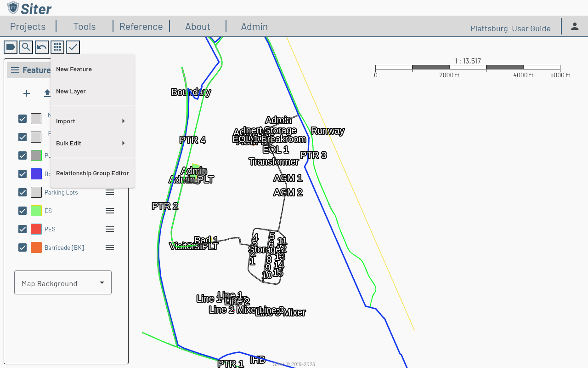Viewport: 588px width, 368px height.
Task: Expand the Bulk Edit submenu
Action: coord(92,143)
